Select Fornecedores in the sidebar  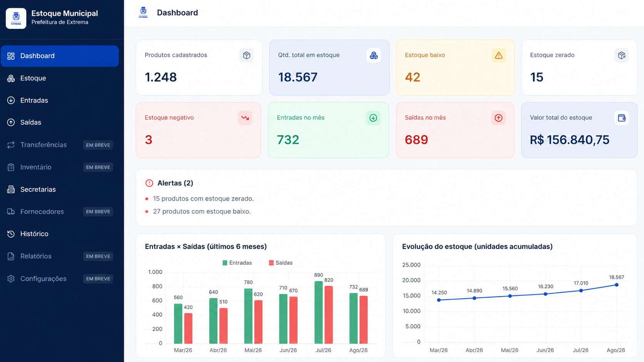(x=60, y=211)
